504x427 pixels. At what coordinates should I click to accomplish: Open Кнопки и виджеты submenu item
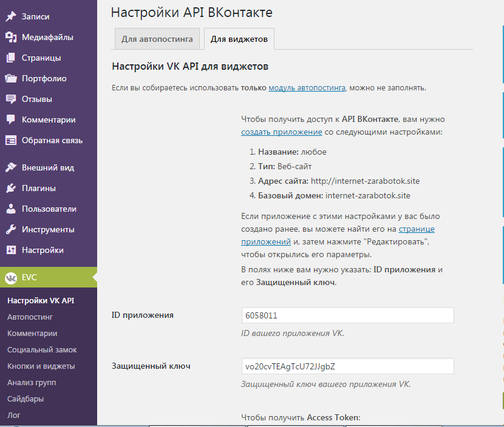[x=41, y=366]
